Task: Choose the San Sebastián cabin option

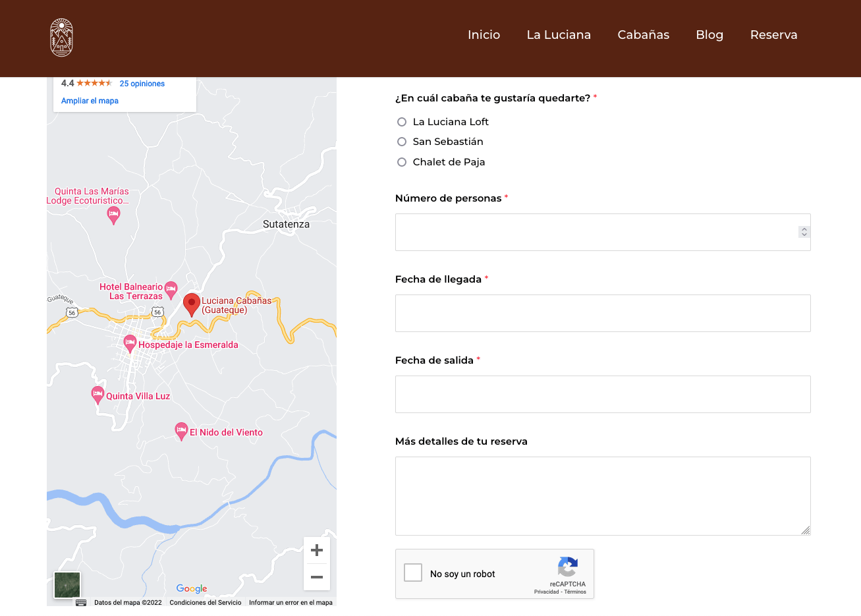Action: coord(402,142)
